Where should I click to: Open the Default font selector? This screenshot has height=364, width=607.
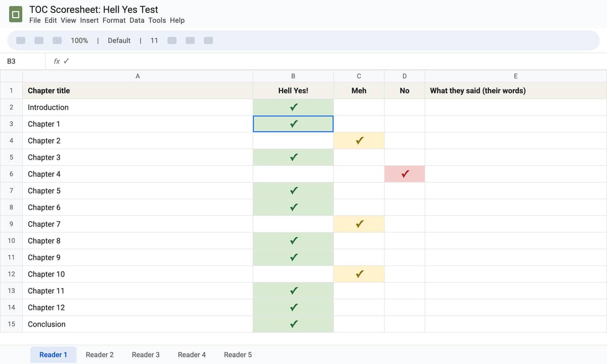[119, 40]
